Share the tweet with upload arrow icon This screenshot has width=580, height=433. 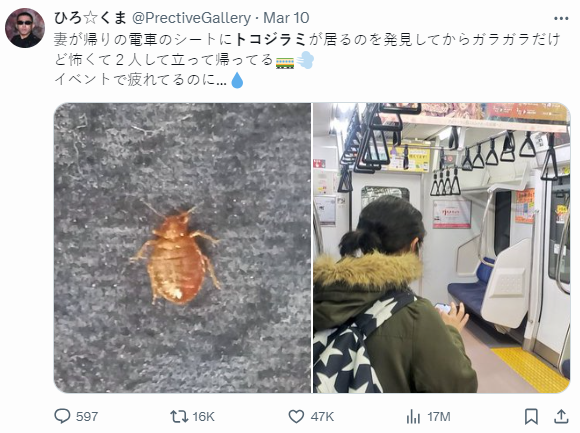click(561, 416)
